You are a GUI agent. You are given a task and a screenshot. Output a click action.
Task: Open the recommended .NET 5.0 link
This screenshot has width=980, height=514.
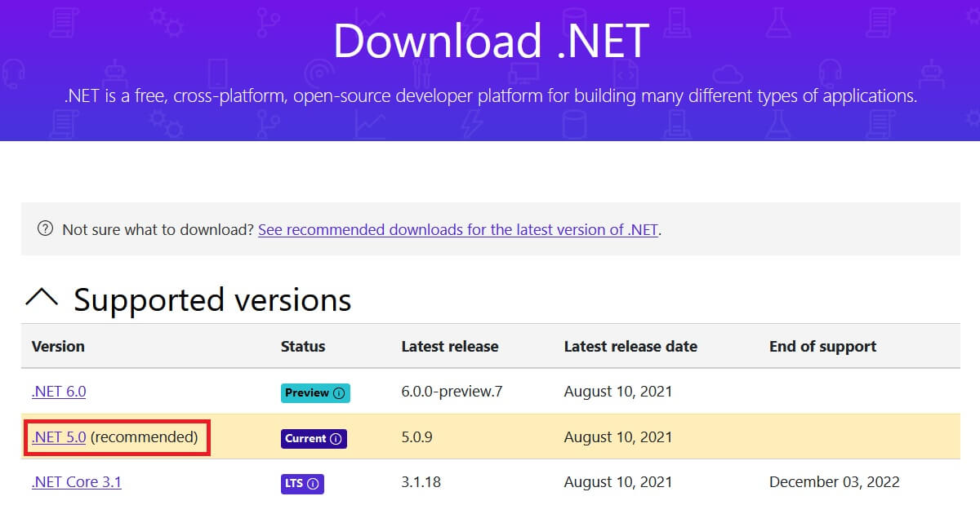click(57, 437)
